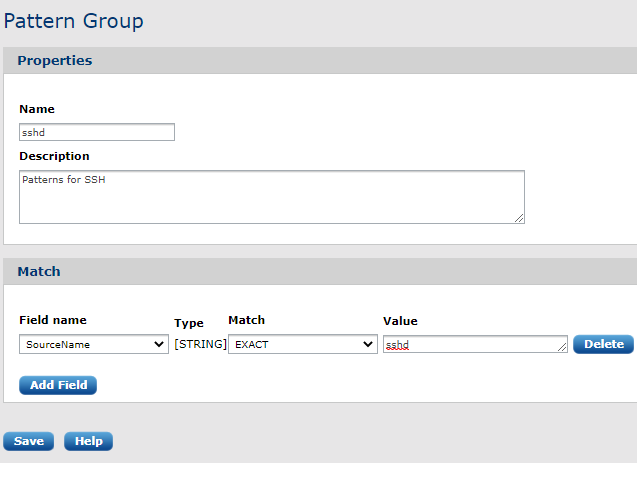637x481 pixels.
Task: Open the Field name dropdown showing SourceName
Action: [x=93, y=344]
